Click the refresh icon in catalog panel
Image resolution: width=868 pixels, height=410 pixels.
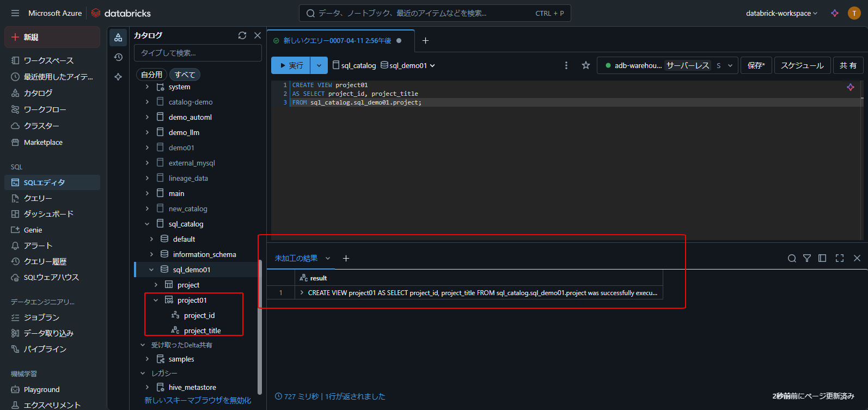[x=242, y=35]
